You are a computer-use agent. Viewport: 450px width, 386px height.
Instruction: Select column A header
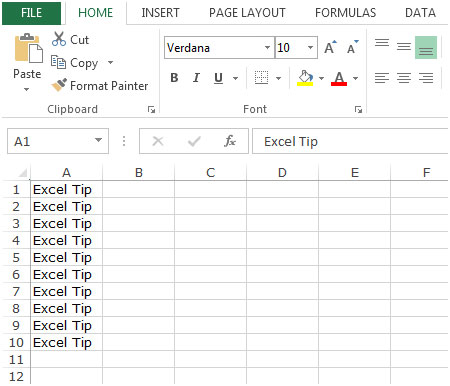[x=66, y=173]
